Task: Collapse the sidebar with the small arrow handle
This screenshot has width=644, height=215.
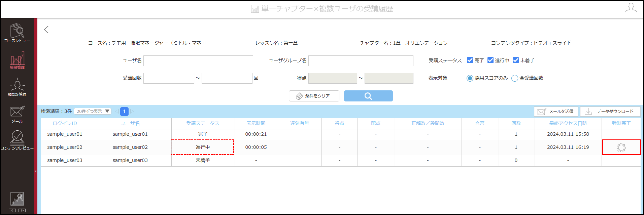Action: (36, 171)
